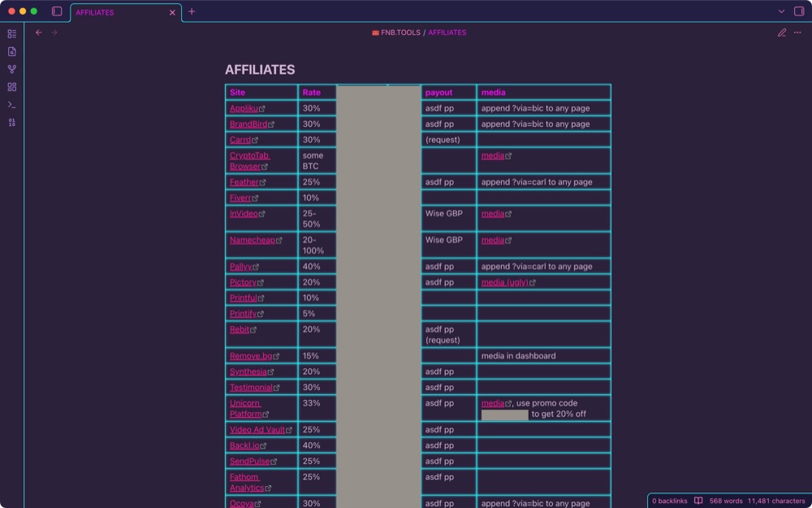
Task: Open the Namecheap link
Action: coord(253,240)
